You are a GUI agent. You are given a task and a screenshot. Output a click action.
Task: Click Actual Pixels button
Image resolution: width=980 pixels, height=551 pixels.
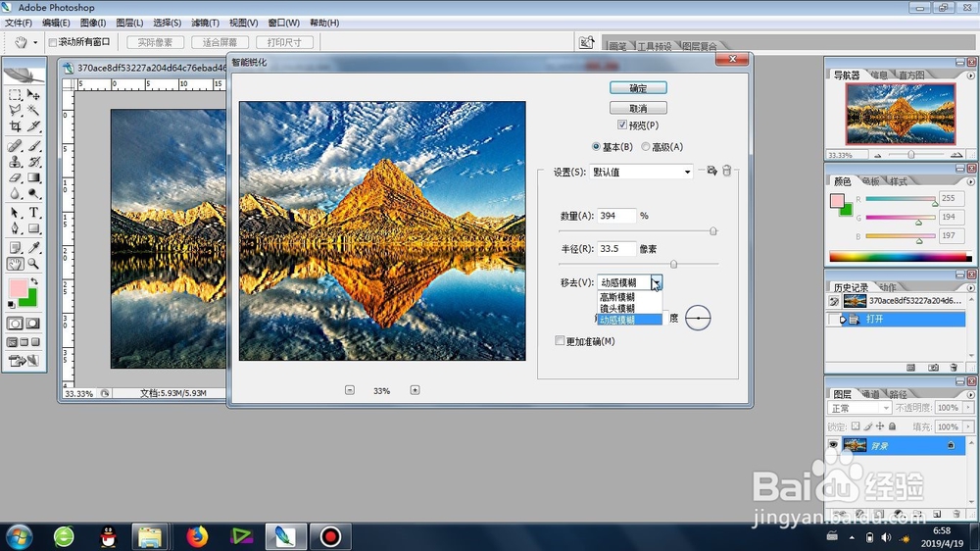click(x=155, y=42)
